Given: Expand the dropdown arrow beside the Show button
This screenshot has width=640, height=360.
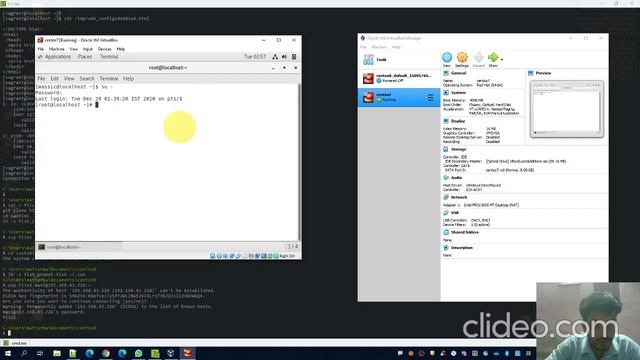Looking at the screenshot, I should (502, 60).
